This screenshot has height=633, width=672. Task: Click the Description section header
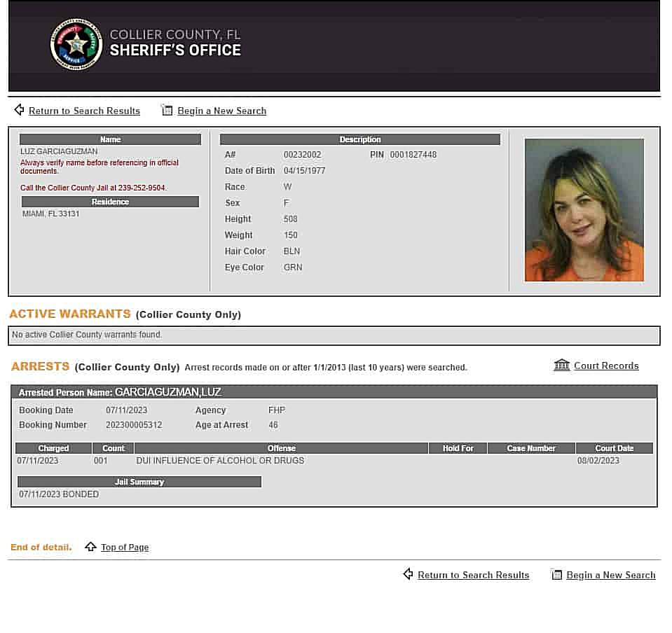point(360,139)
